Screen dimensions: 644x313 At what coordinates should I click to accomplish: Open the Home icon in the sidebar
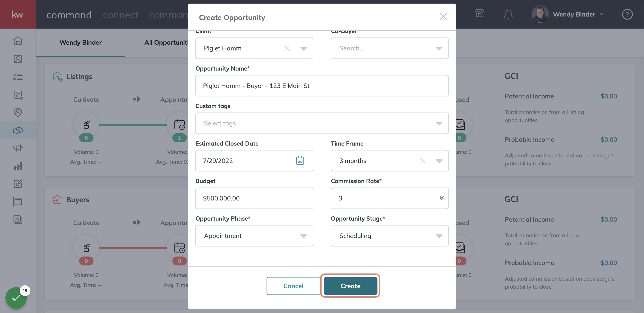(x=18, y=41)
